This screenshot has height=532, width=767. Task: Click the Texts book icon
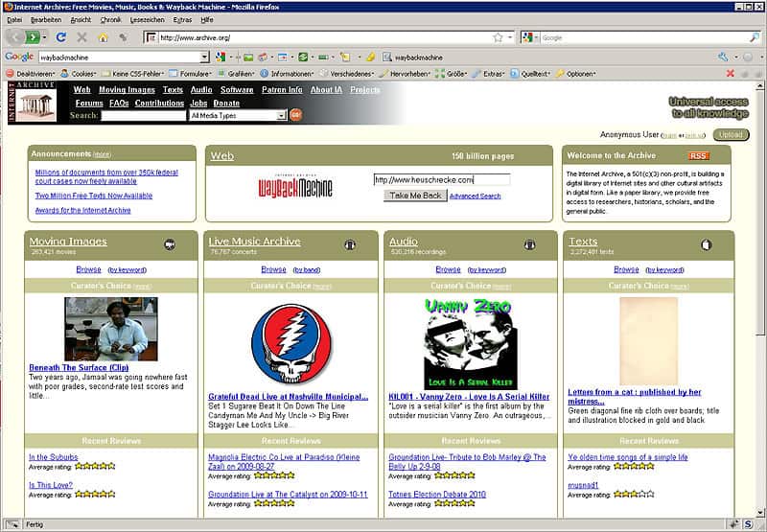(707, 244)
